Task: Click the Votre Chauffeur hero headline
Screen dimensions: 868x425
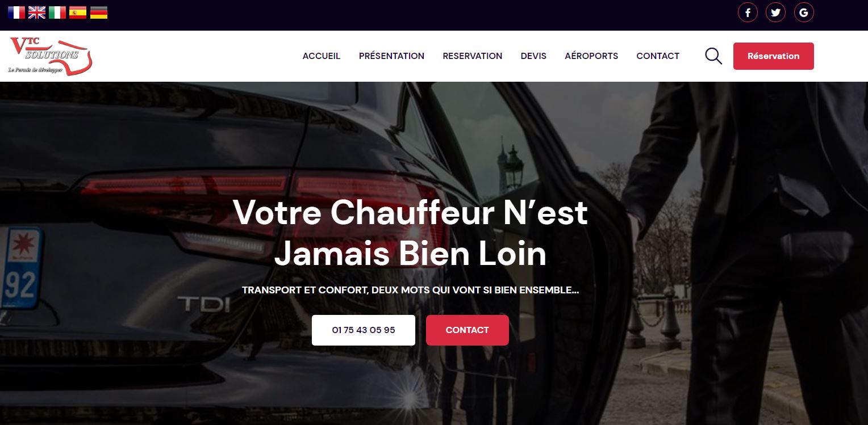Action: coord(410,233)
